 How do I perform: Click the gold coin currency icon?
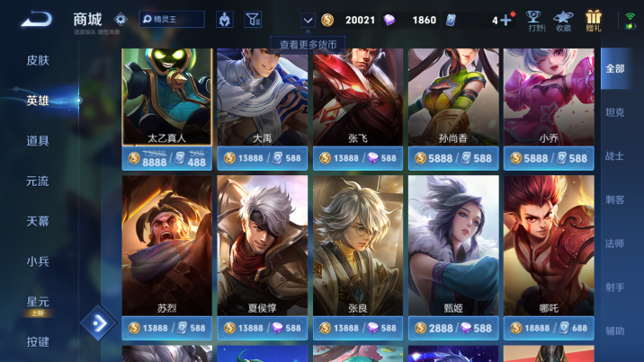327,20
